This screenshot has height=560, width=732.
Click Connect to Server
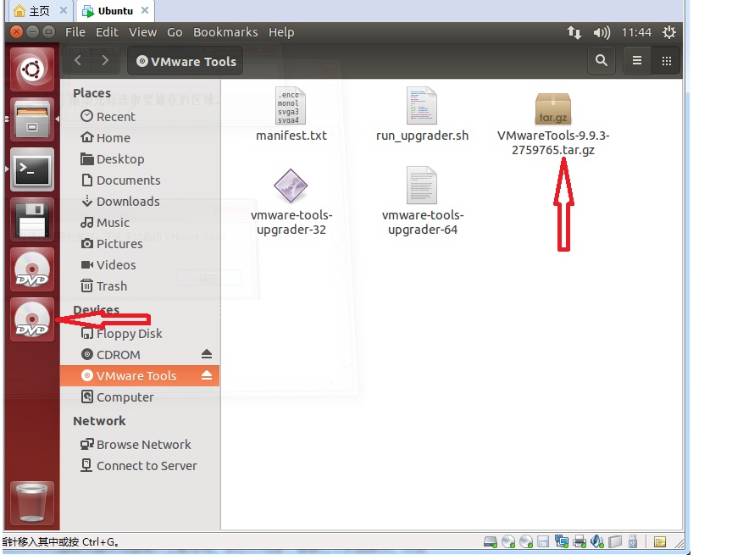pos(140,465)
